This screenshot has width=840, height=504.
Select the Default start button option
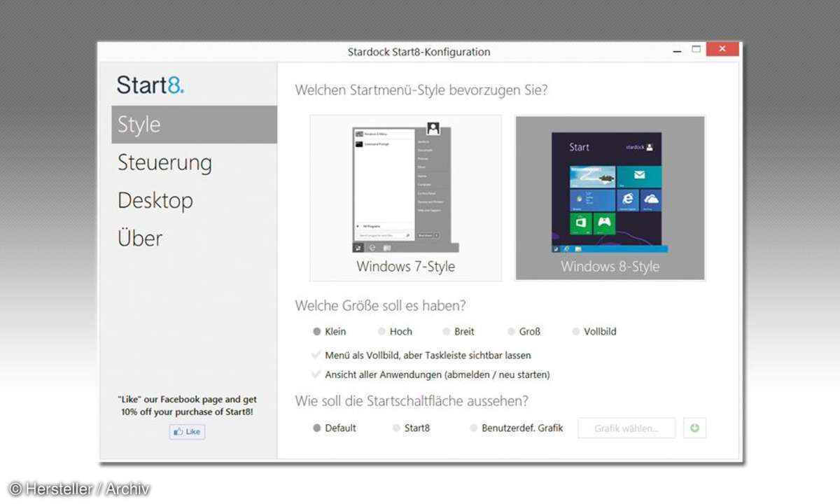335,428
